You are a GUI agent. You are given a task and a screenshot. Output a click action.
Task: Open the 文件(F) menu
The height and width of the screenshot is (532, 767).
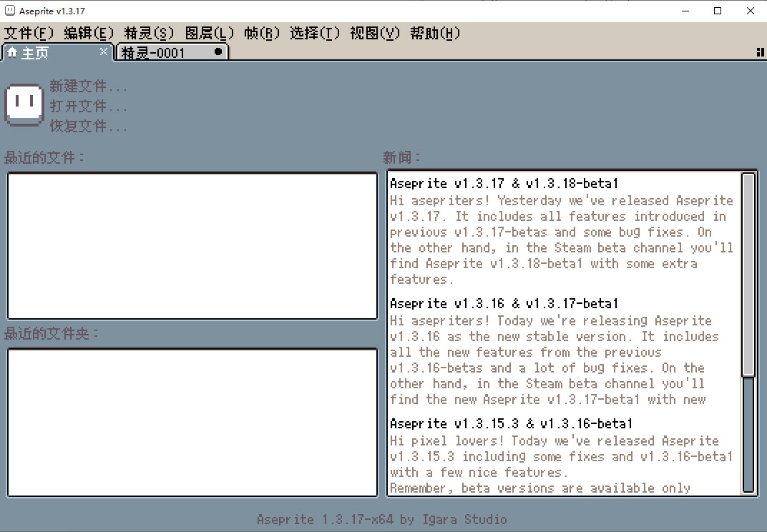click(29, 33)
